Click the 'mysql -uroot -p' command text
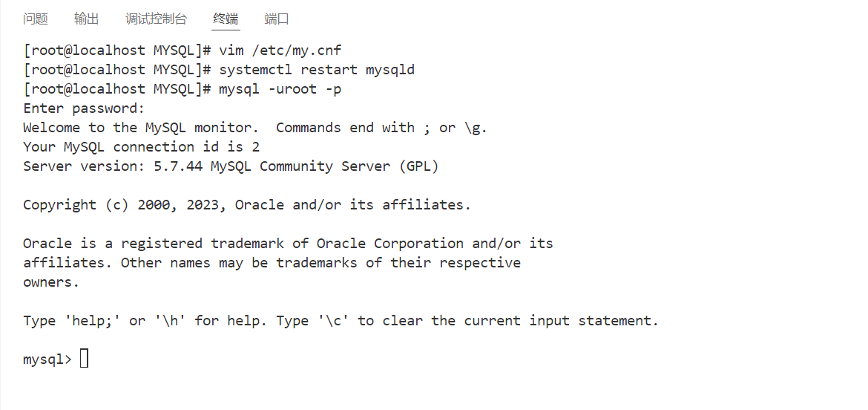 click(280, 89)
